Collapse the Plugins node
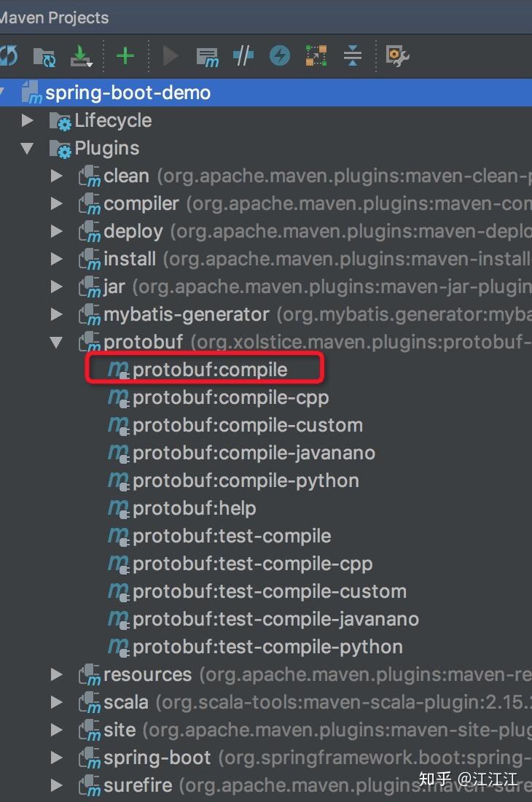Viewport: 532px width, 802px height. [x=28, y=149]
